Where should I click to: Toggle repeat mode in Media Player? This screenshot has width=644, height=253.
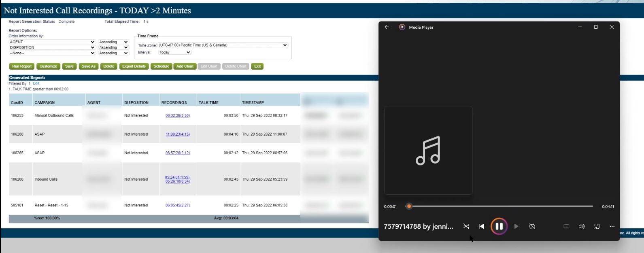(x=532, y=226)
